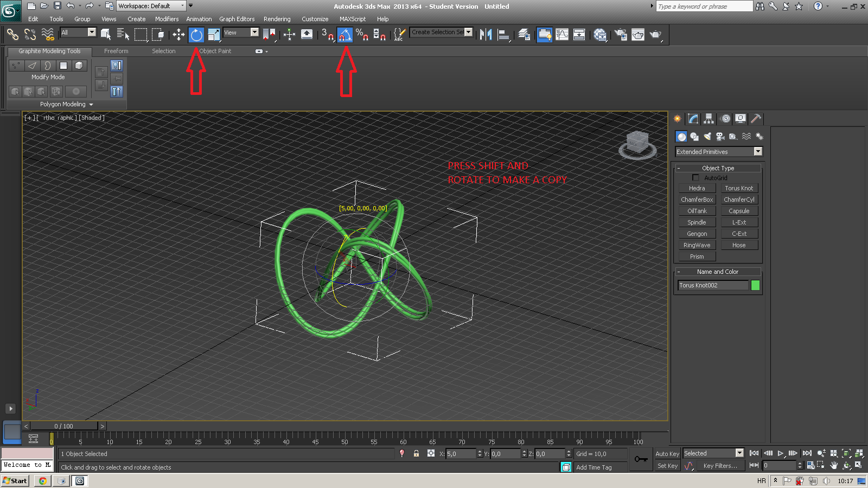
Task: Open the Modify command panel tab
Action: tap(693, 119)
